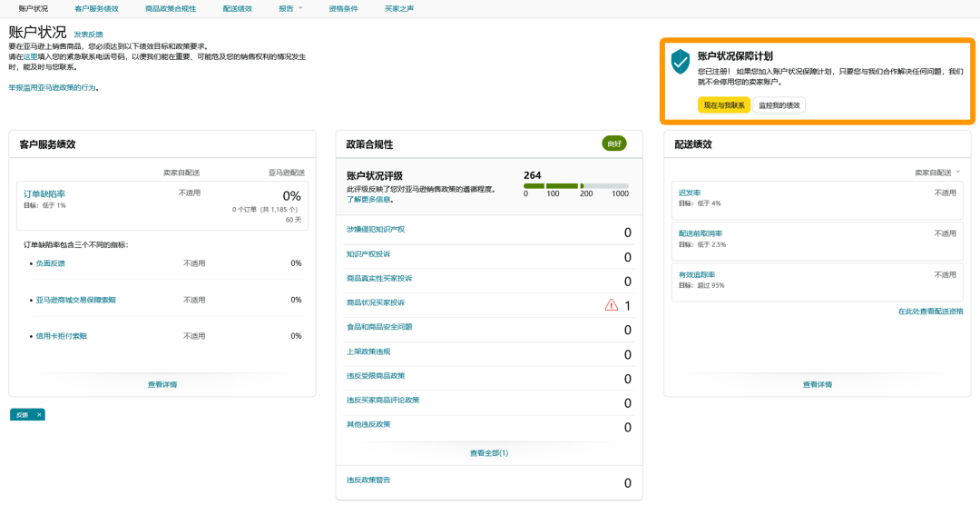Close the 反馈 tag with its X

(x=39, y=415)
